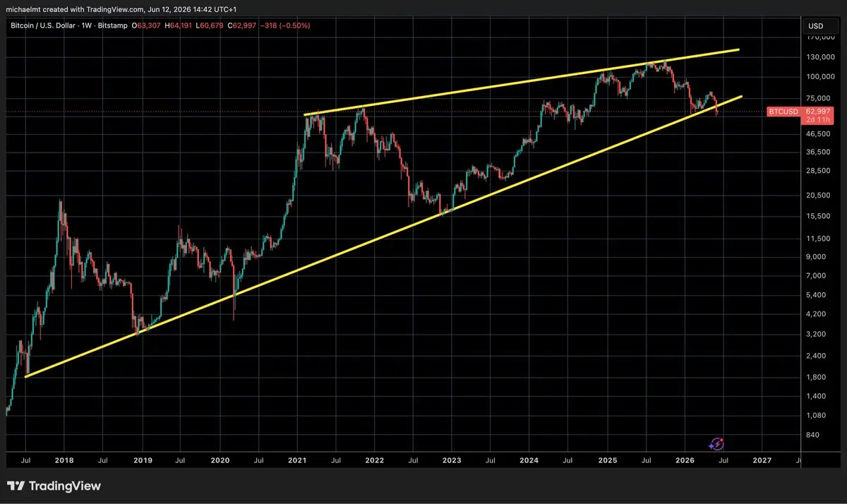Click the 36,500 price axis label
Image resolution: width=847 pixels, height=504 pixels.
820,152
